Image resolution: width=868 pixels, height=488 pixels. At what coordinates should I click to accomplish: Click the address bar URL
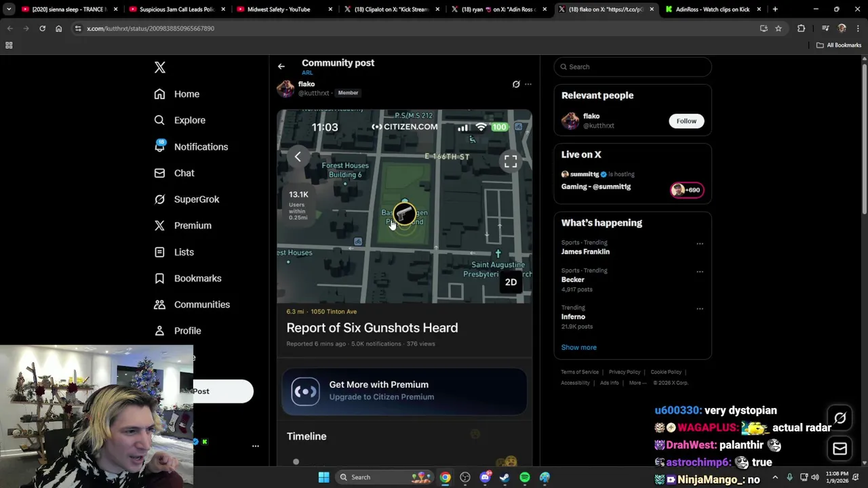point(151,28)
